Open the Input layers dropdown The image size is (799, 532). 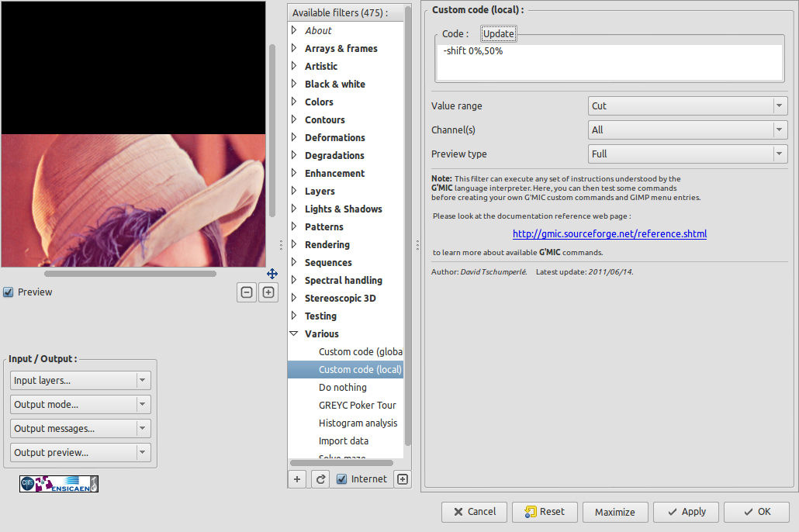pos(81,381)
